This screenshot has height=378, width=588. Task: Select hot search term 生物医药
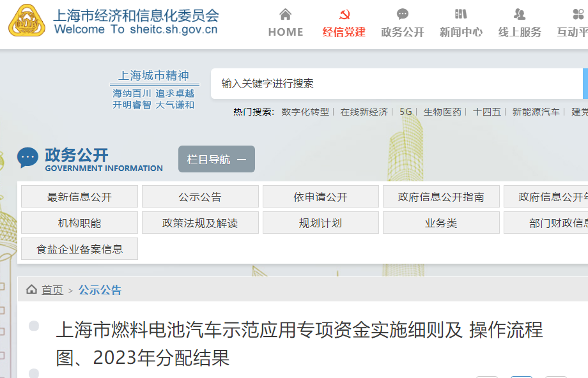[x=442, y=112]
